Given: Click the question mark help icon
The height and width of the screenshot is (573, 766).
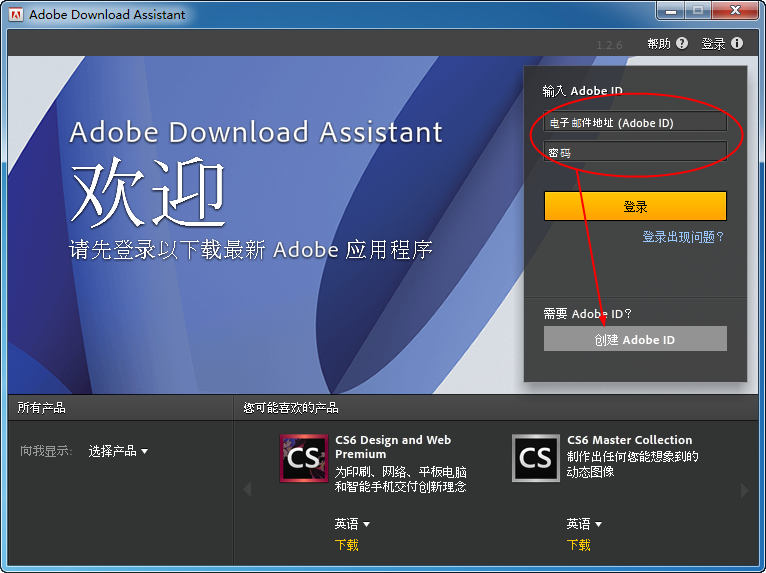Looking at the screenshot, I should coord(682,43).
